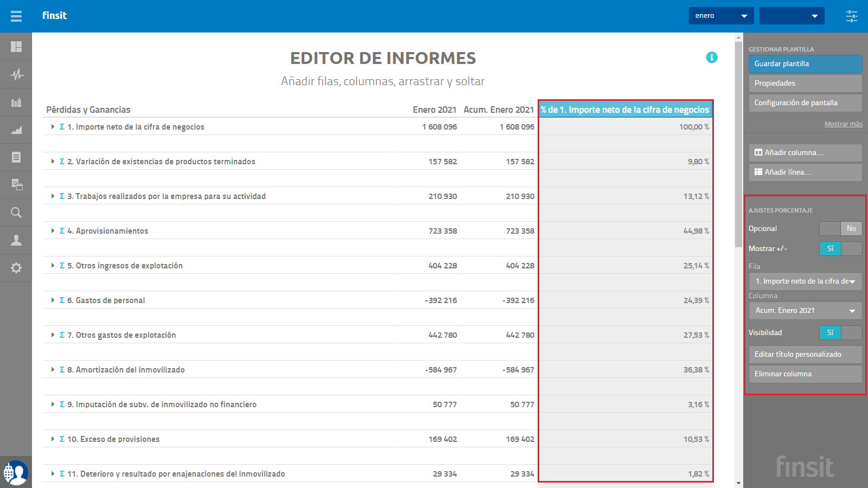Open Configuración de pantalla
The height and width of the screenshot is (488, 868).
coord(805,103)
